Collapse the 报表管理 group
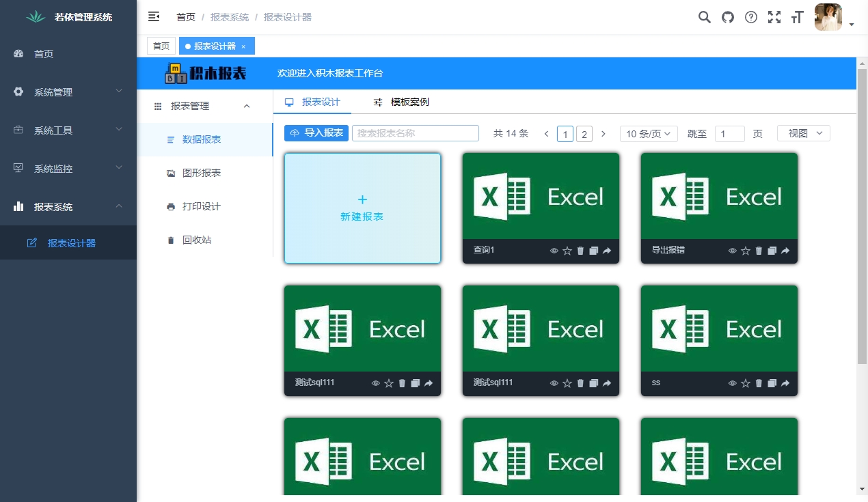This screenshot has height=502, width=868. pos(205,106)
